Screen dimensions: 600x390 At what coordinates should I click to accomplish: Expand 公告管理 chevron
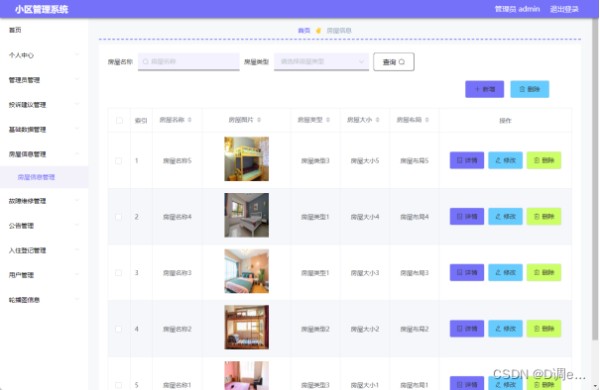[x=77, y=225]
